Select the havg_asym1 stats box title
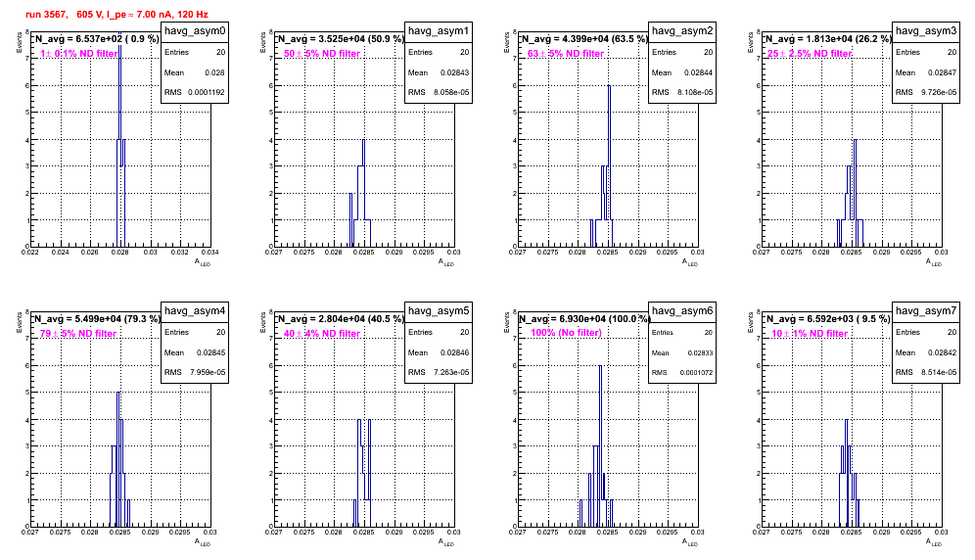975x560 pixels. pyautogui.click(x=439, y=30)
